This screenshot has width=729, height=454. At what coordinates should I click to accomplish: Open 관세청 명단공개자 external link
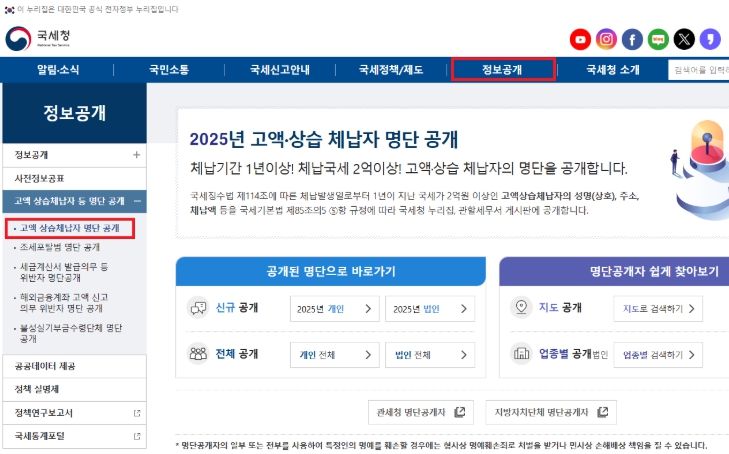point(420,412)
